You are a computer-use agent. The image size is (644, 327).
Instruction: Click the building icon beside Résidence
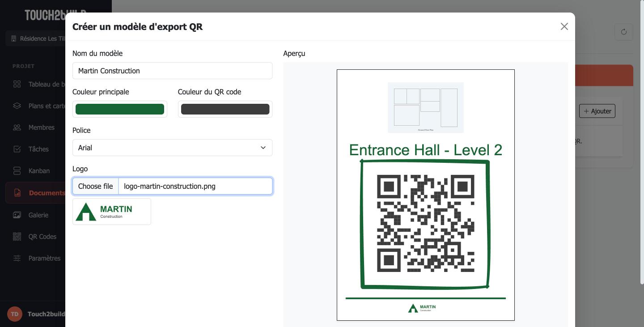[13, 38]
